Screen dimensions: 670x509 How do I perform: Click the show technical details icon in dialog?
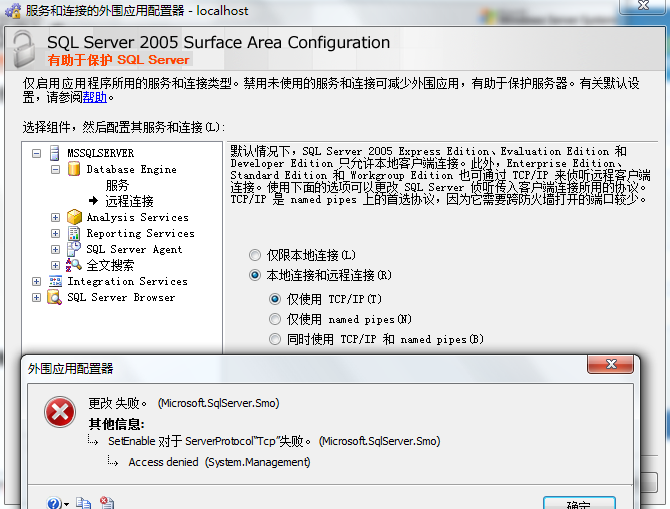tap(107, 503)
